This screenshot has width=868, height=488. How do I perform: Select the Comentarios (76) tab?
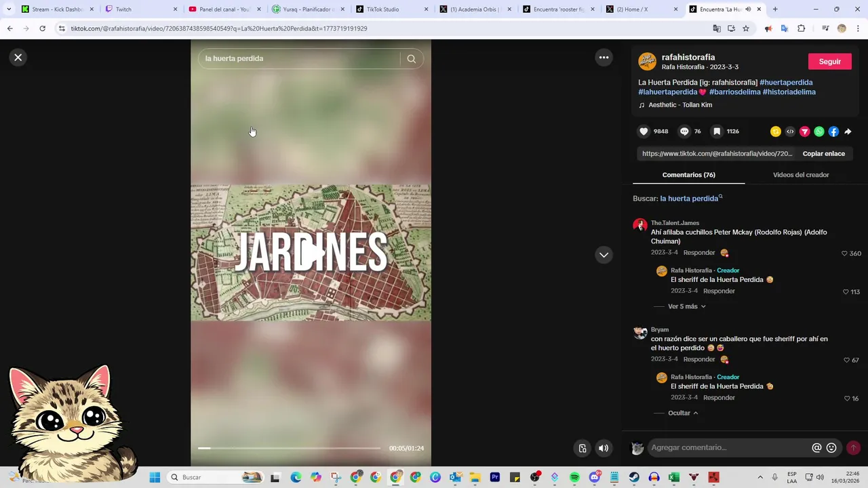click(688, 175)
